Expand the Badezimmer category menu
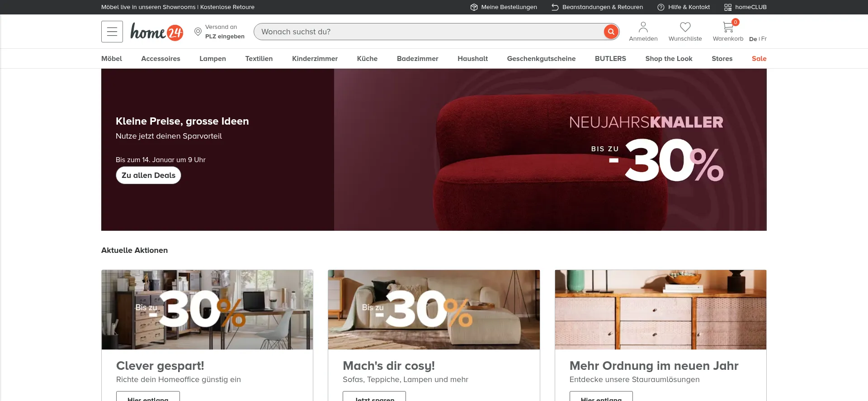The height and width of the screenshot is (401, 868). click(x=417, y=59)
